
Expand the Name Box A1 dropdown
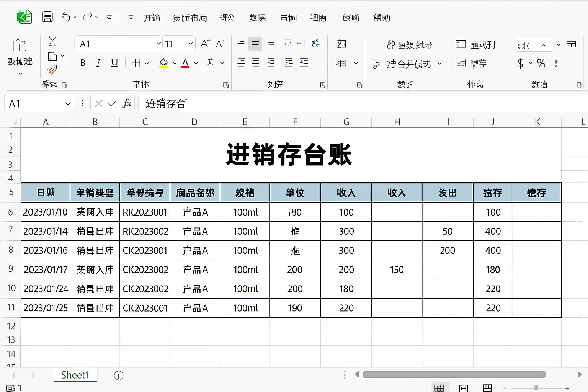pyautogui.click(x=68, y=104)
